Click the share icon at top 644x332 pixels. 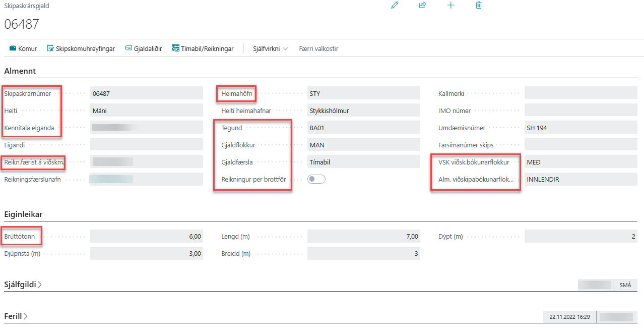[x=422, y=5]
